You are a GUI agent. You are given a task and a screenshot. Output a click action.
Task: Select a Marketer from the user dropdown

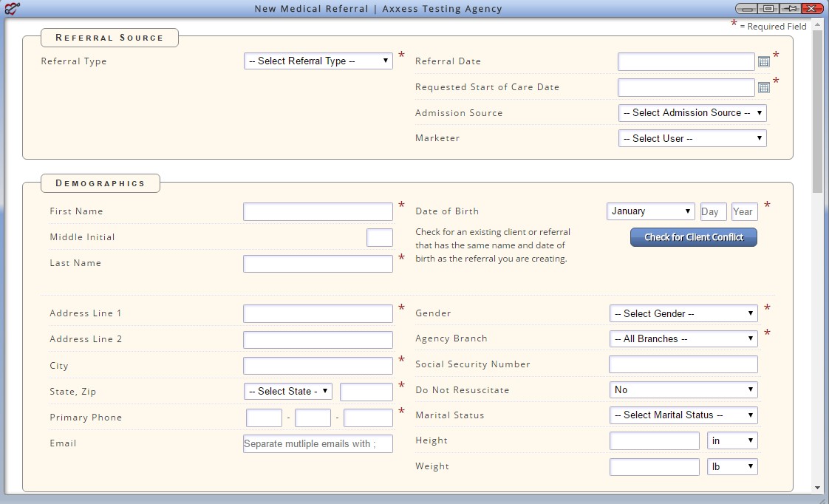(x=692, y=138)
